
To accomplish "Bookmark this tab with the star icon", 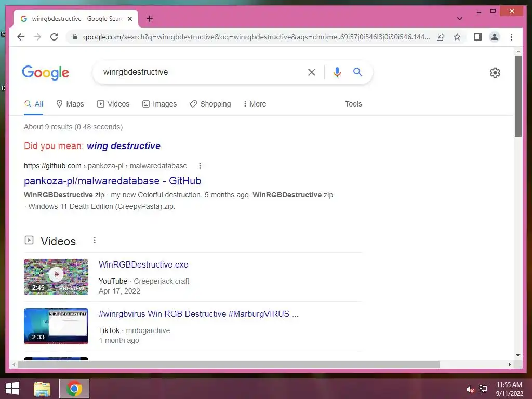I will point(457,37).
